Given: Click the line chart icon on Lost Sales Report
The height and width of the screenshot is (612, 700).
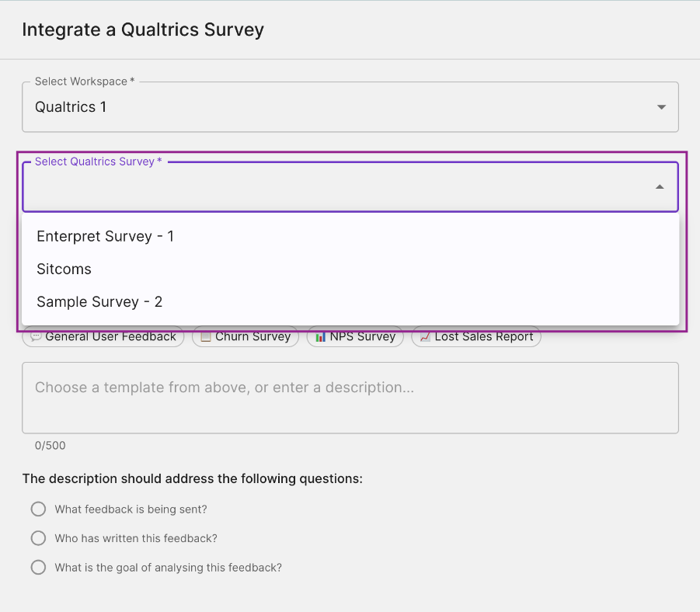Looking at the screenshot, I should 425,336.
